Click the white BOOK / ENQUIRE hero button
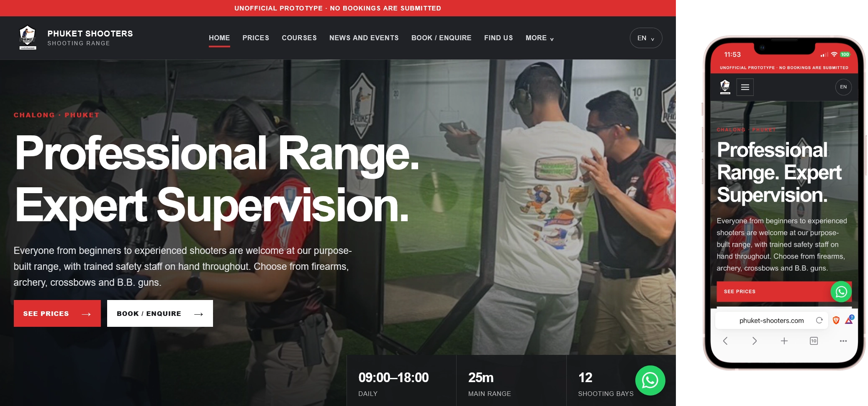 click(160, 313)
